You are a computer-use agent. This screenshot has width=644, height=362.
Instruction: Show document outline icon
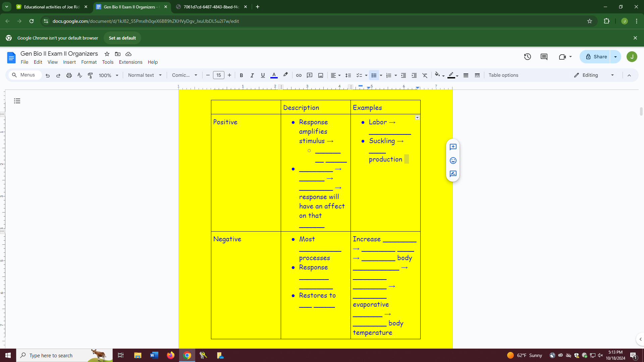pyautogui.click(x=17, y=101)
